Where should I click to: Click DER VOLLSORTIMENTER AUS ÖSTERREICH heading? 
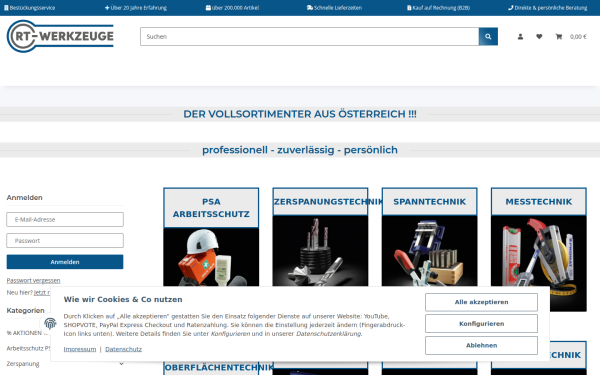click(x=300, y=114)
